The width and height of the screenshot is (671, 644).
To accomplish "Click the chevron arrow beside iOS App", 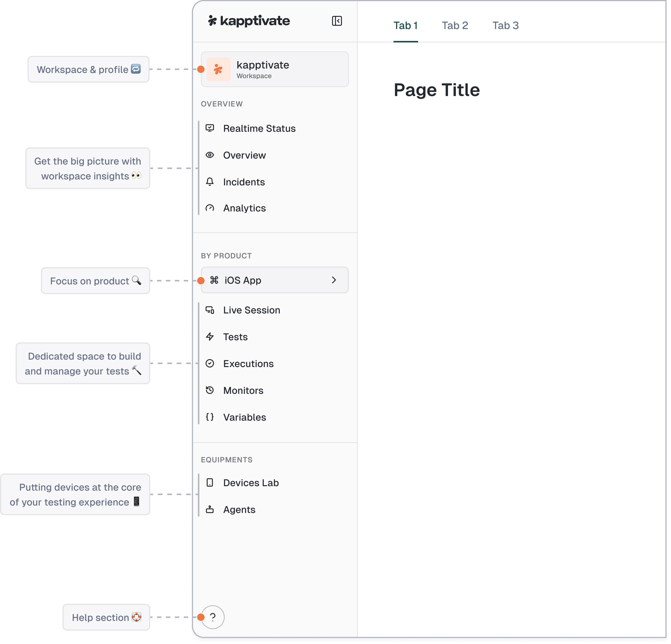I will (x=334, y=280).
